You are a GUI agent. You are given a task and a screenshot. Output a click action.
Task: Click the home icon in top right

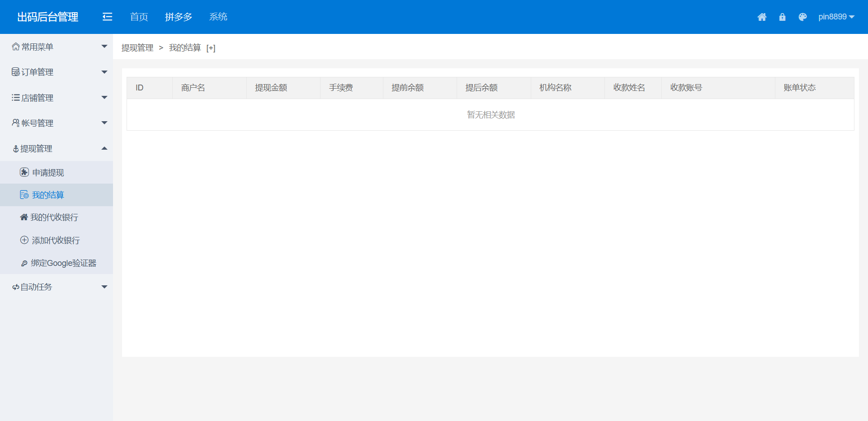(762, 17)
